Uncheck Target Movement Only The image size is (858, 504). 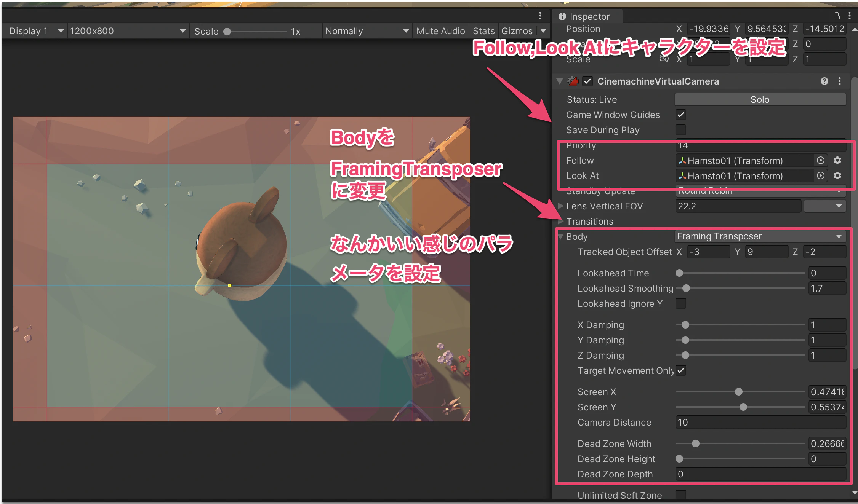click(680, 370)
